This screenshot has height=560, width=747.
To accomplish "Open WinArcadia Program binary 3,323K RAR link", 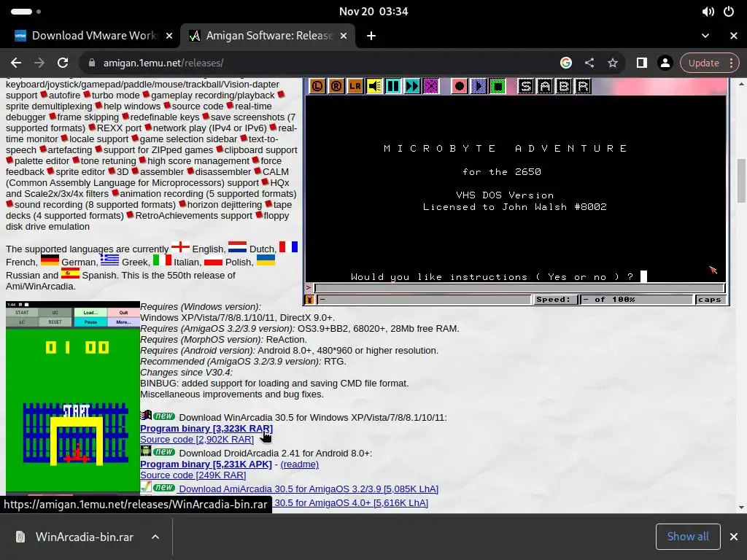I will click(x=206, y=429).
